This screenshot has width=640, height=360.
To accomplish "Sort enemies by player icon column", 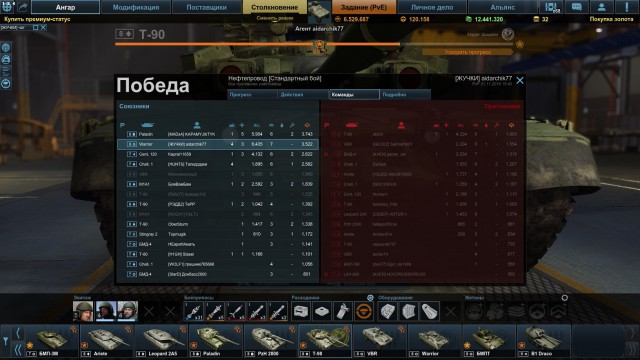I will click(401, 125).
